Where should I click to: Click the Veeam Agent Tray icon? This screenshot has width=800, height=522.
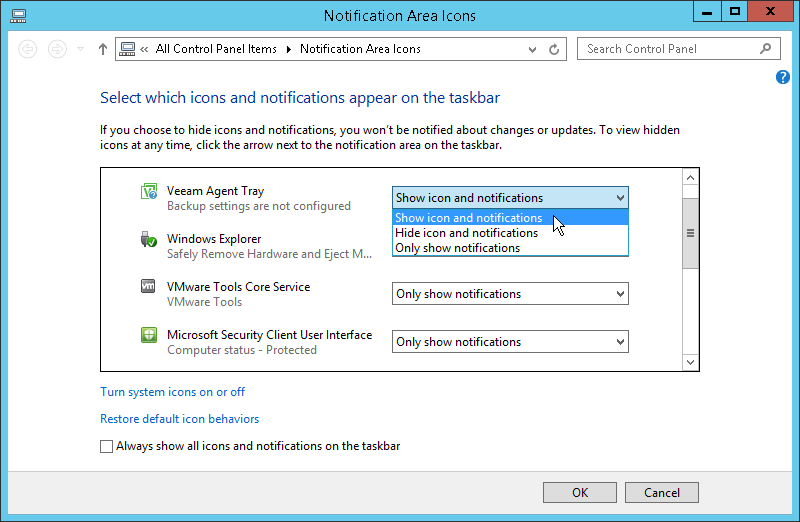click(x=148, y=191)
